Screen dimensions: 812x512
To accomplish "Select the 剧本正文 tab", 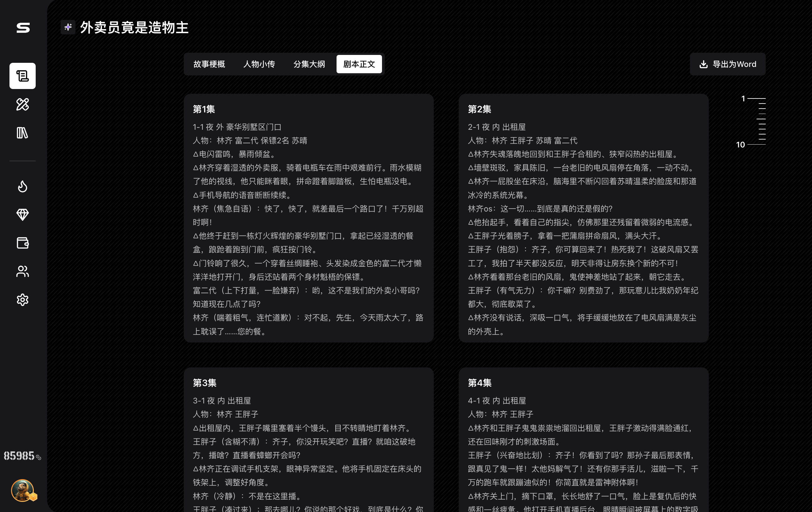I will tap(359, 64).
